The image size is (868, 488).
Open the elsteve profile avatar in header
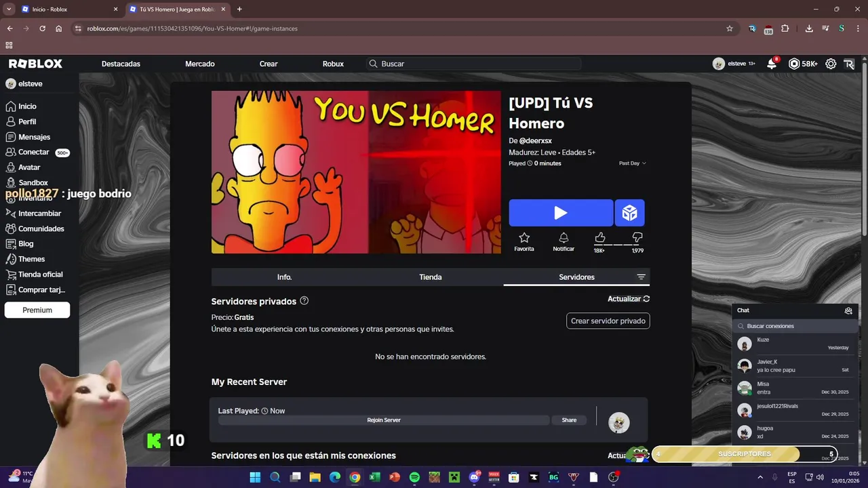click(x=718, y=64)
